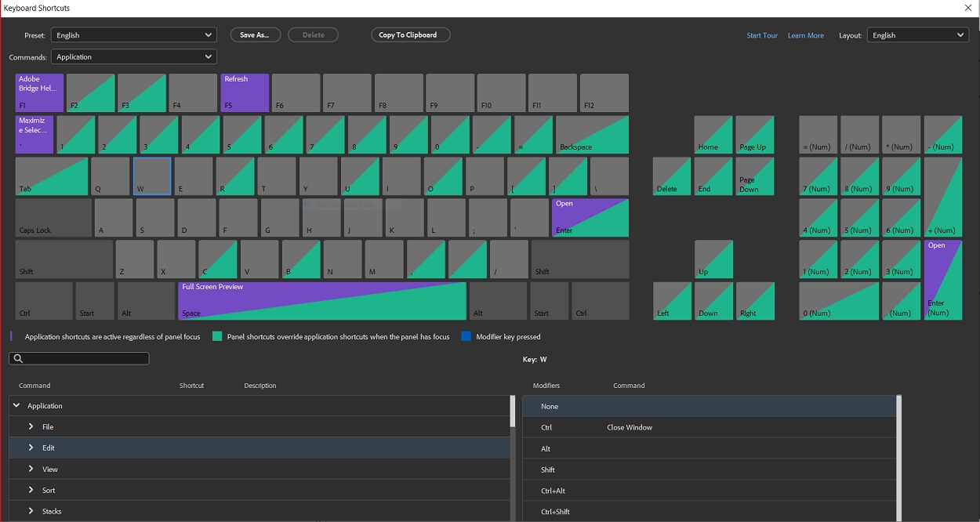Click the Full Screen Preview spacebar key
Screen dimensions: 980x522
point(321,300)
